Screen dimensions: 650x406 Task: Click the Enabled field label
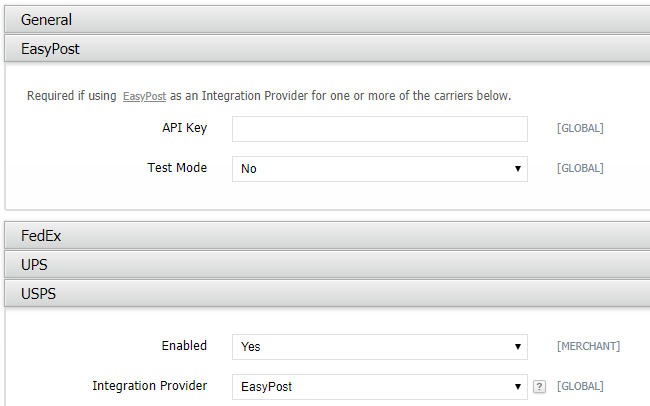pyautogui.click(x=184, y=345)
